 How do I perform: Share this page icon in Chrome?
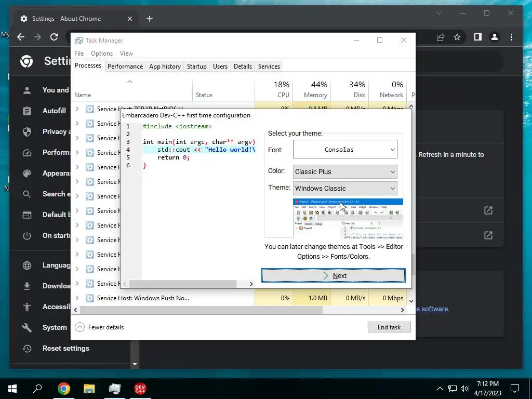(441, 37)
